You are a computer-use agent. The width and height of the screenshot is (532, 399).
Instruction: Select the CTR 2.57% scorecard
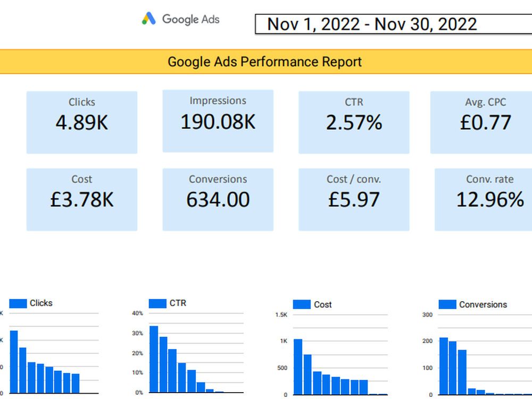354,122
